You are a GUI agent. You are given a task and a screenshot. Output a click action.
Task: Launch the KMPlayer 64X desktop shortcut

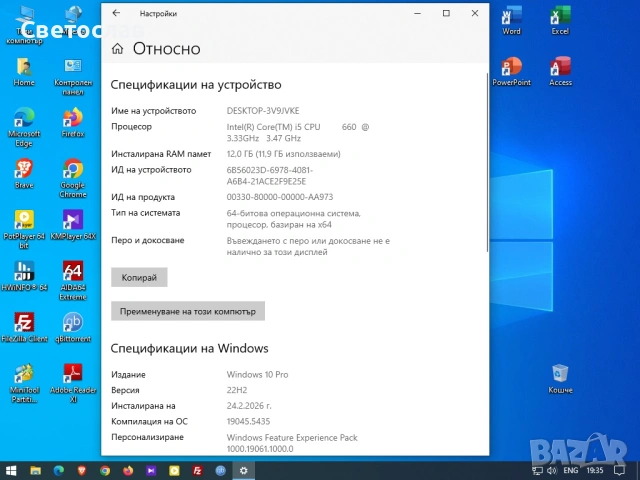(73, 225)
